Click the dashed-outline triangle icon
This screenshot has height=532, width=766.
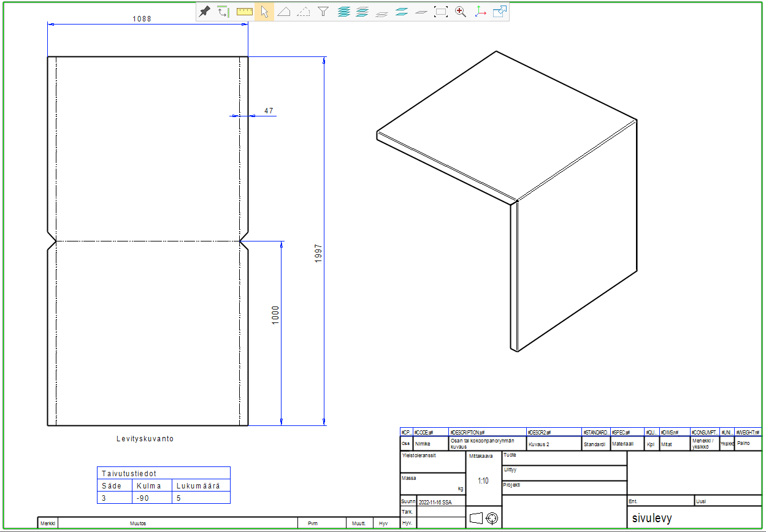click(303, 12)
